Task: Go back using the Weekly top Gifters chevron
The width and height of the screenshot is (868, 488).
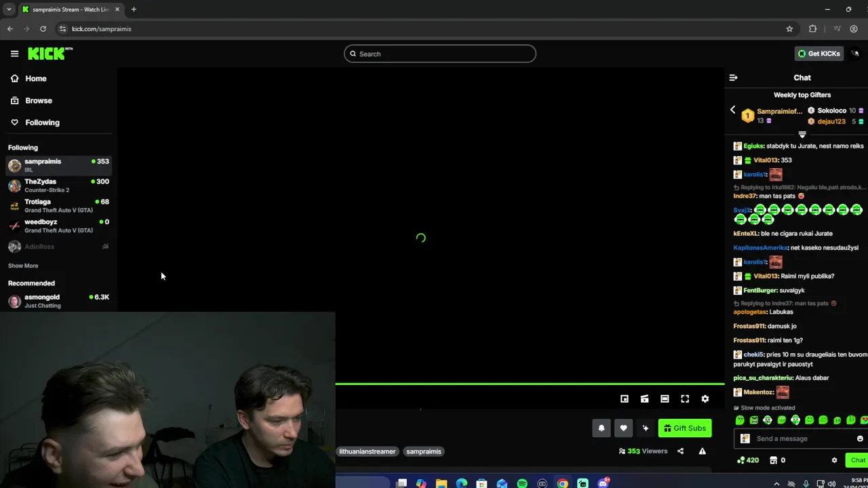Action: pyautogui.click(x=732, y=110)
